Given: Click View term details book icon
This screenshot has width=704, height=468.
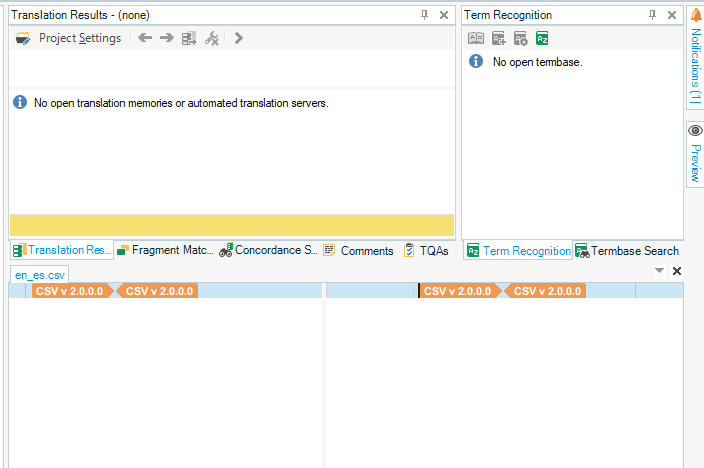Looking at the screenshot, I should pyautogui.click(x=476, y=38).
